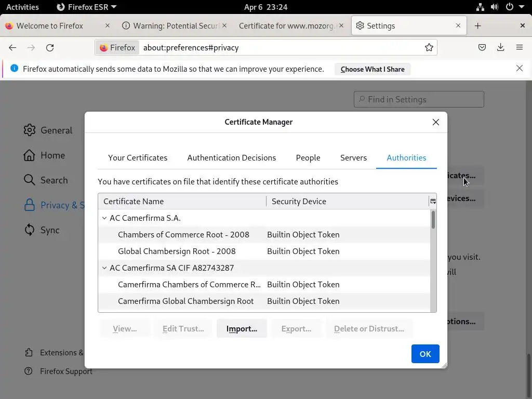Select Chambers of Commerce Root - 2008 certificate

(183, 235)
